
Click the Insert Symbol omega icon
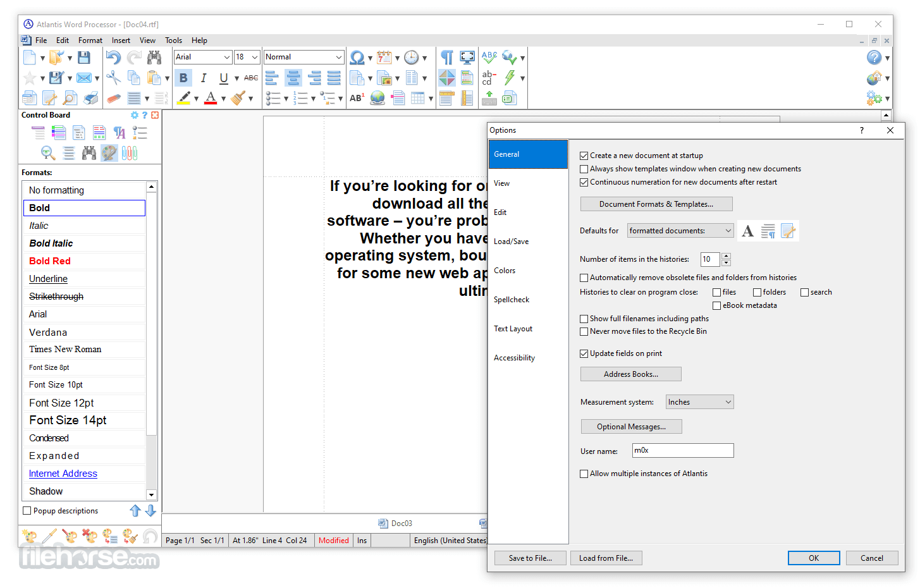[x=357, y=58]
